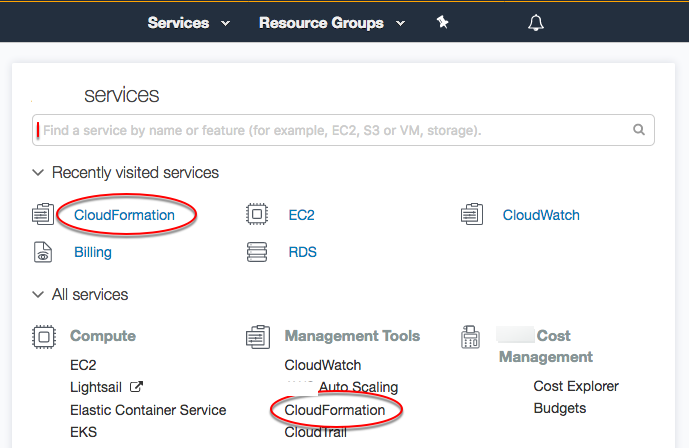Viewport: 689px width, 448px height.
Task: Collapse the All services section
Action: pos(39,295)
